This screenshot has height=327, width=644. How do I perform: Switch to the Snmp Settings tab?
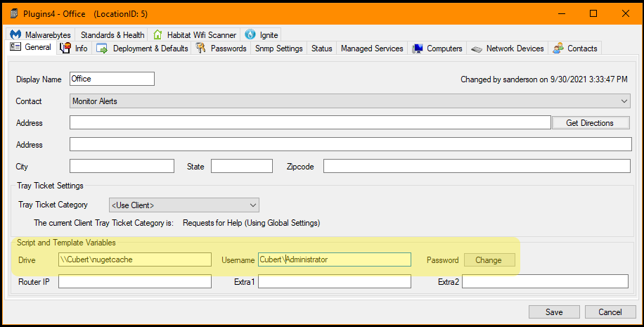point(279,49)
